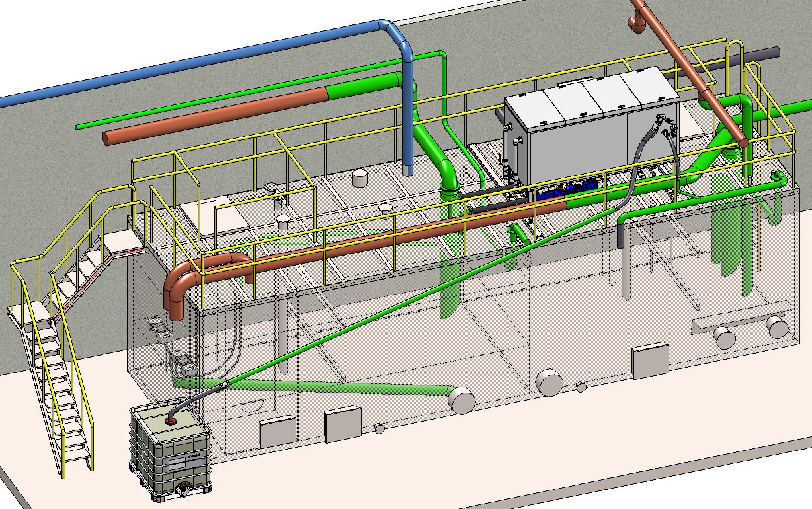Select the stair landing platform
The height and width of the screenshot is (509, 812).
(x=124, y=243)
